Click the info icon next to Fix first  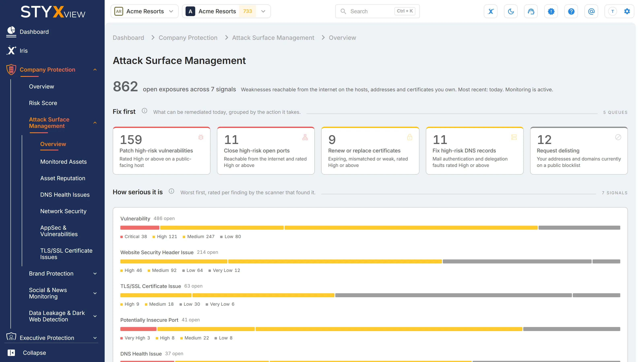144,111
